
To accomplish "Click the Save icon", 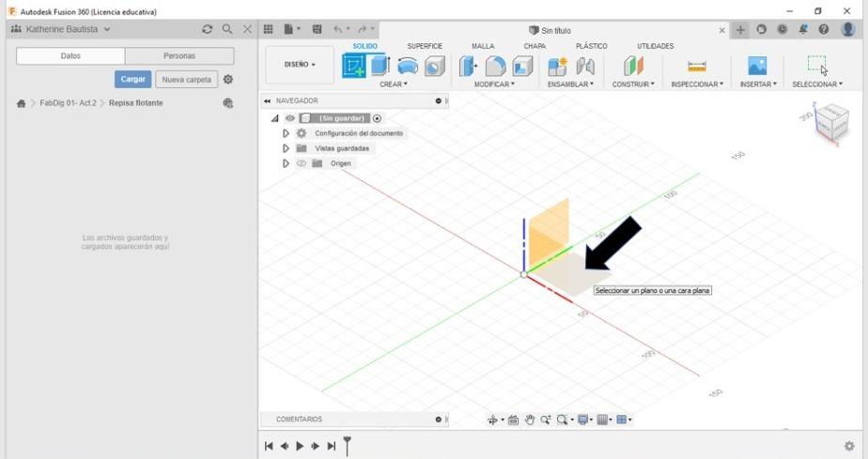I will tap(318, 29).
